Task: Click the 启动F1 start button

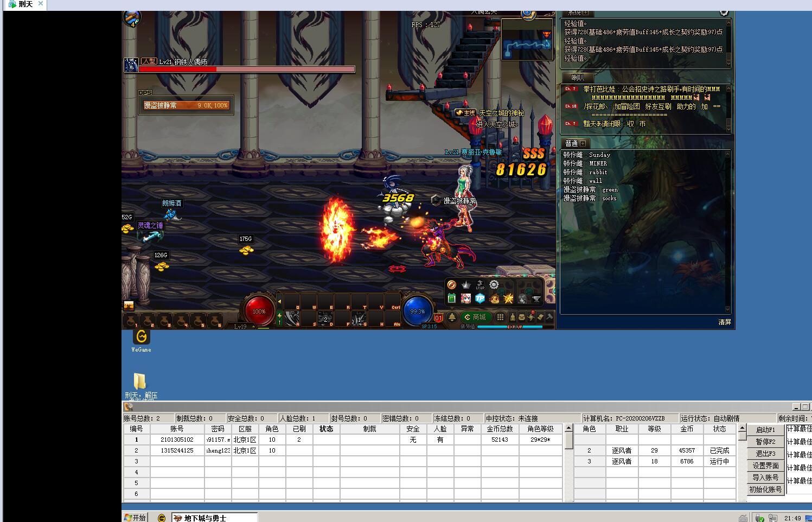Action: click(x=765, y=430)
